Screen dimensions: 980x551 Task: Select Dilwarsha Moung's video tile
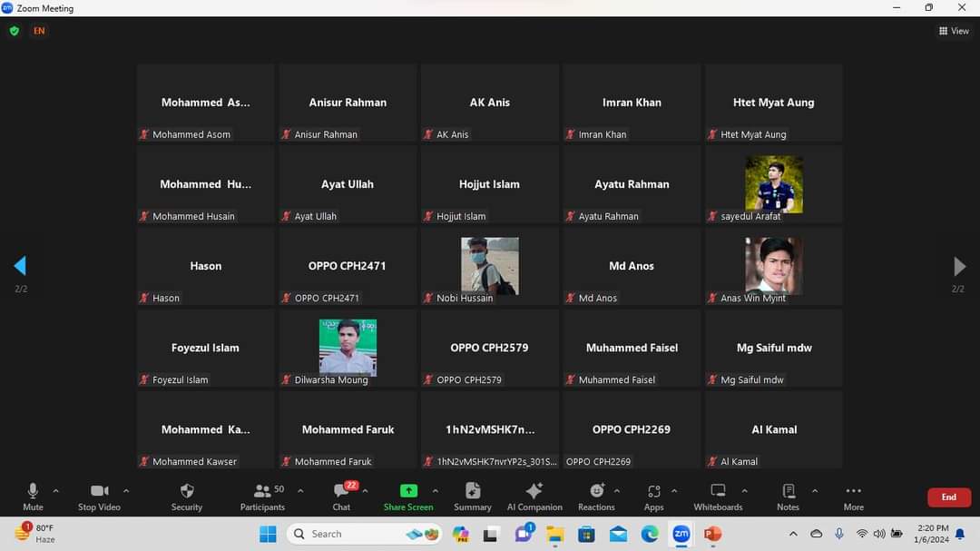[348, 349]
